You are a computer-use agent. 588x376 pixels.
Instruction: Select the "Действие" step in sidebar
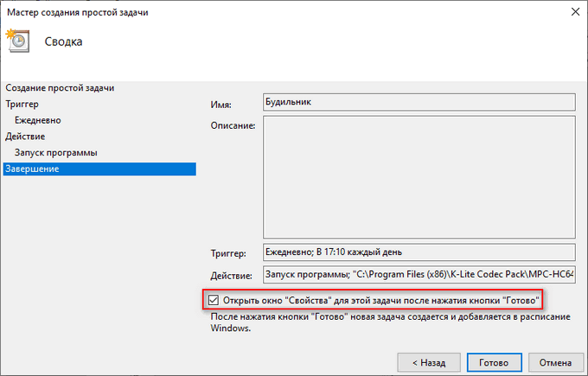click(25, 137)
